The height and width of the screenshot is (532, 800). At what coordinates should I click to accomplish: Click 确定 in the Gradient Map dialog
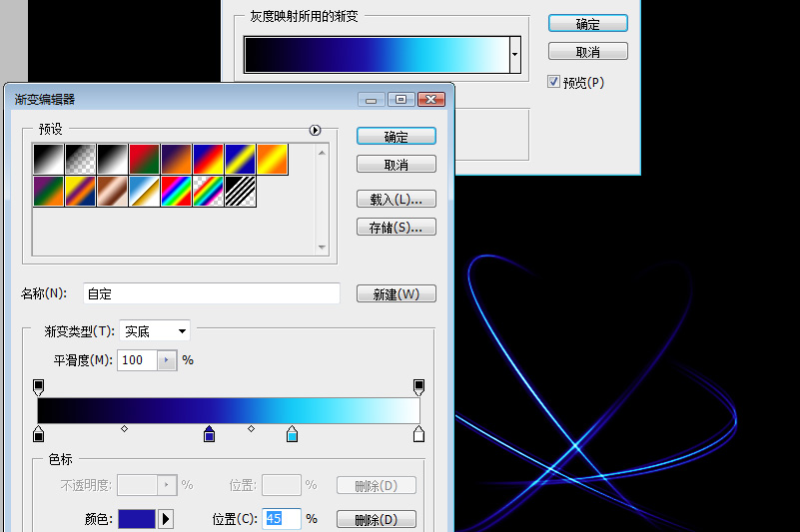coord(587,24)
